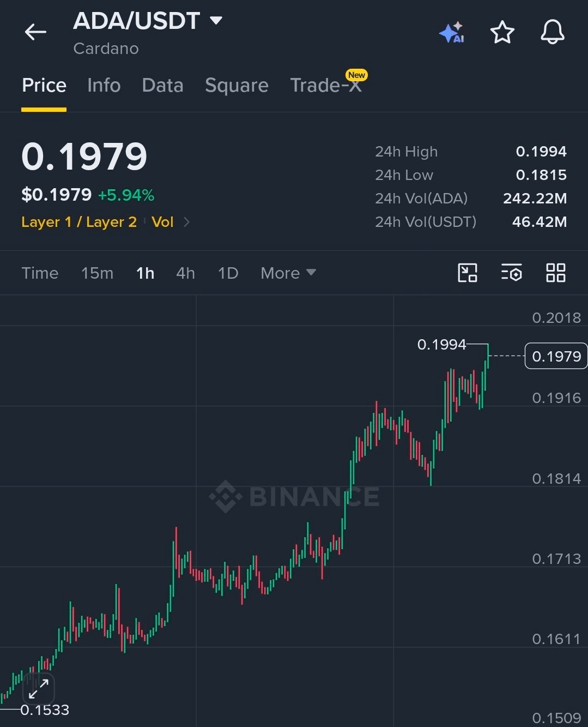The height and width of the screenshot is (727, 588).
Task: Click the 0.2018 price axis label
Action: [x=556, y=318]
